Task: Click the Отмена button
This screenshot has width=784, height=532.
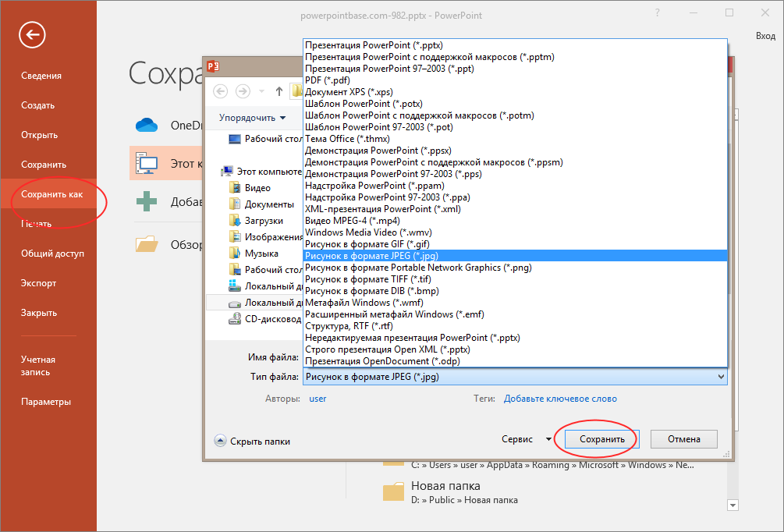Action: [x=683, y=439]
